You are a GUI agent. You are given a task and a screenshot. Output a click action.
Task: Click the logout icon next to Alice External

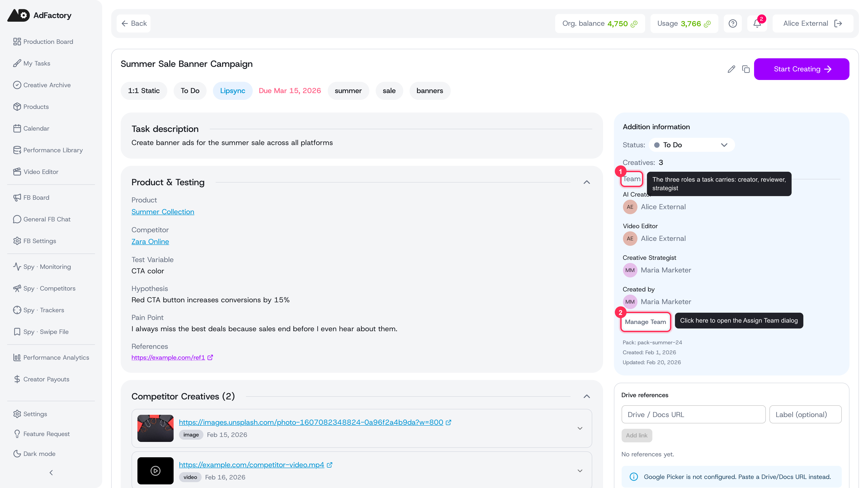click(838, 23)
